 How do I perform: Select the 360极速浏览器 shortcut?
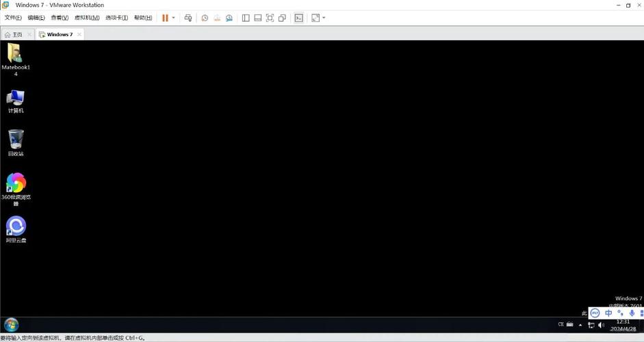coord(16,189)
